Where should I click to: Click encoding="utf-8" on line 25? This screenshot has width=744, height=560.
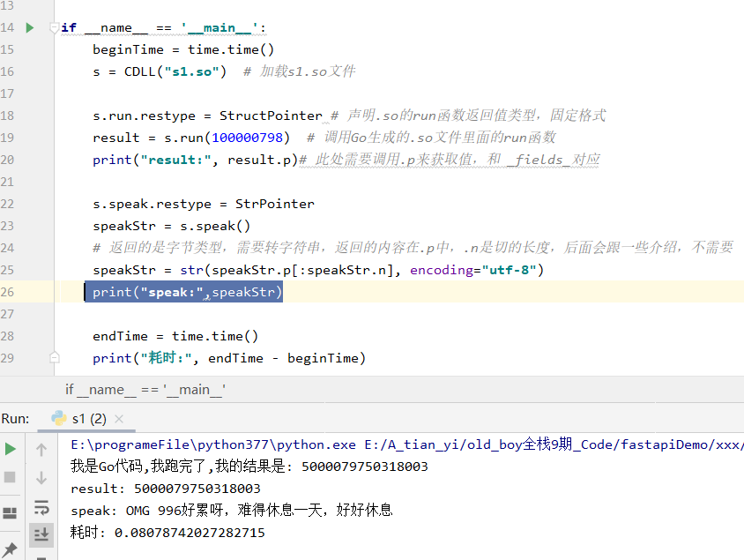[473, 270]
